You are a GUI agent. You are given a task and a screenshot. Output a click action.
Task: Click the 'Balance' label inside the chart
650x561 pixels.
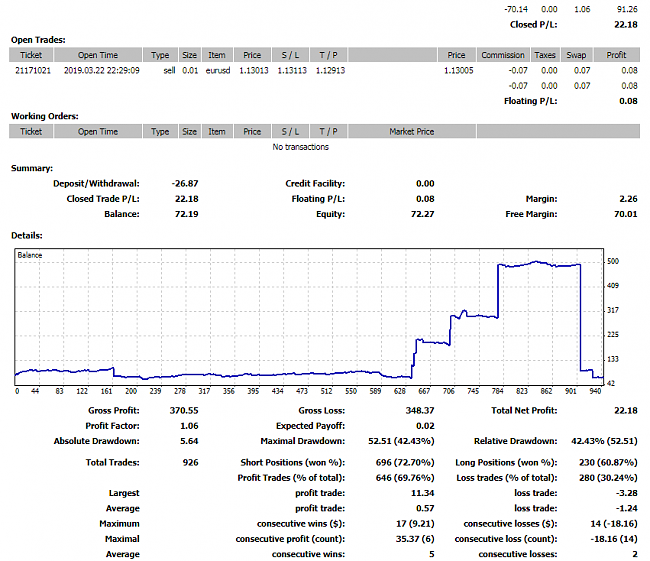(x=29, y=255)
